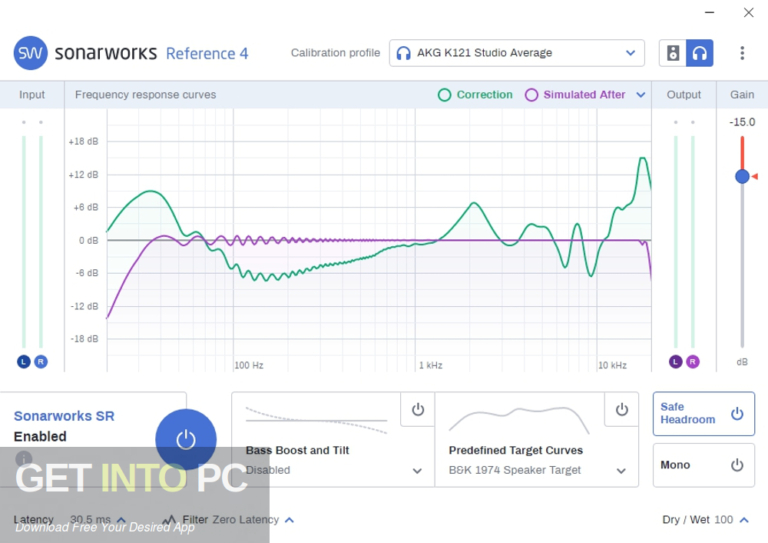Click the Output column header
Image resolution: width=768 pixels, height=543 pixels.
point(683,94)
